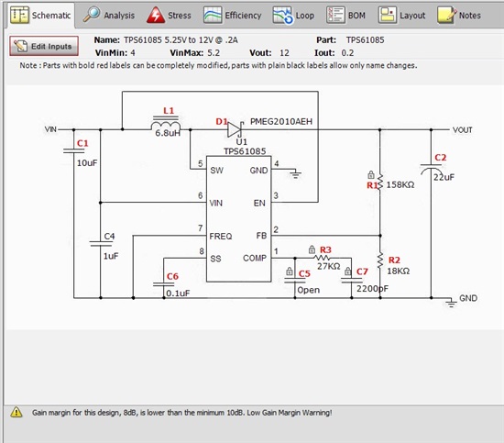Viewport: 504px width, 443px height.
Task: Switch to the Analysis tab
Action: pos(109,15)
